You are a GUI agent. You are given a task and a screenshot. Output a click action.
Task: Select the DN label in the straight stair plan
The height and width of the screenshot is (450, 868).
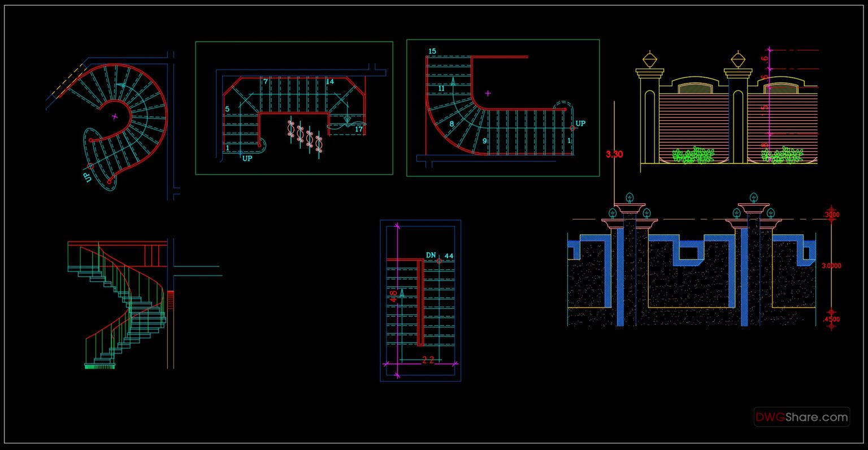[x=430, y=255]
